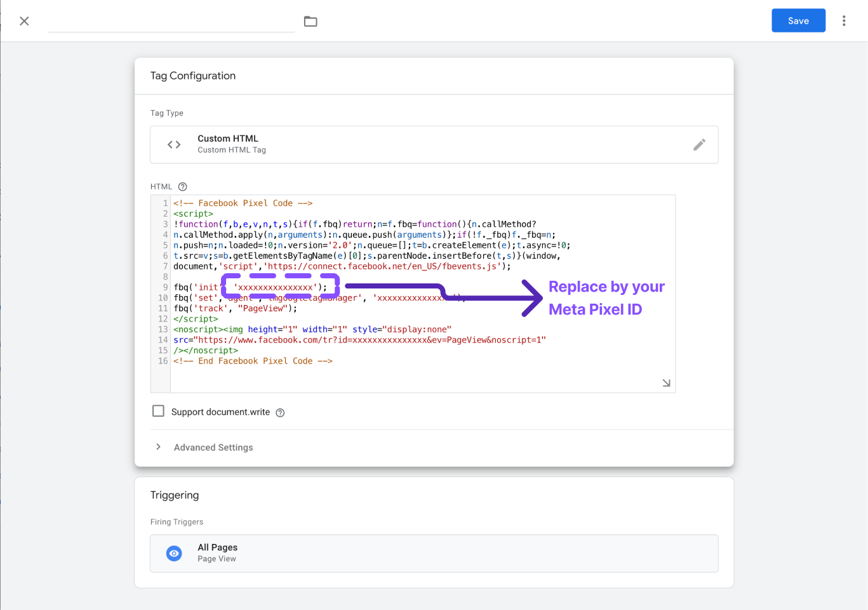Click the Tag Type label
This screenshot has height=610, width=868.
pyautogui.click(x=167, y=113)
